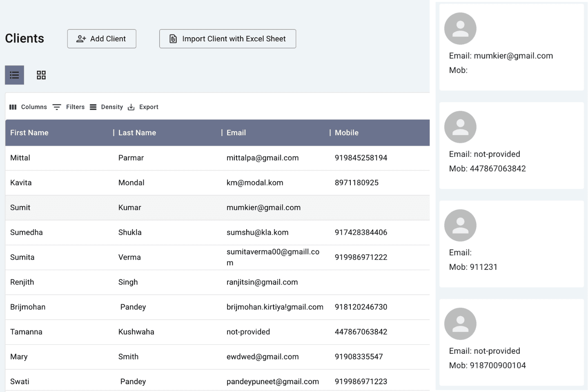Click Mob: 911231 on the card
Viewport: 588px width, 392px height.
(473, 267)
